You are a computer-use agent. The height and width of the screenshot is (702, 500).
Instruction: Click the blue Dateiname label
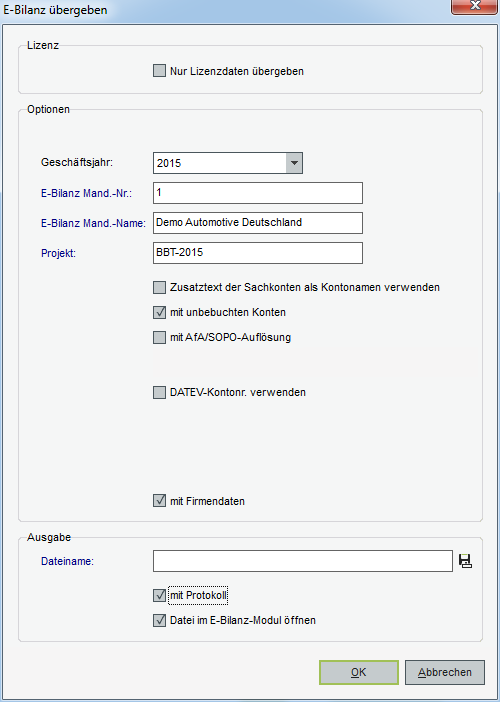click(68, 561)
